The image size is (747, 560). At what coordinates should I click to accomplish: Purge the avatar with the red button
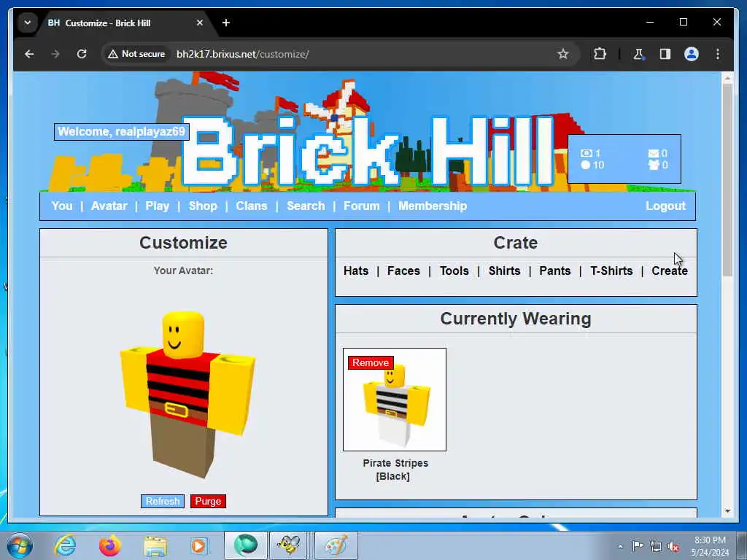coord(208,501)
